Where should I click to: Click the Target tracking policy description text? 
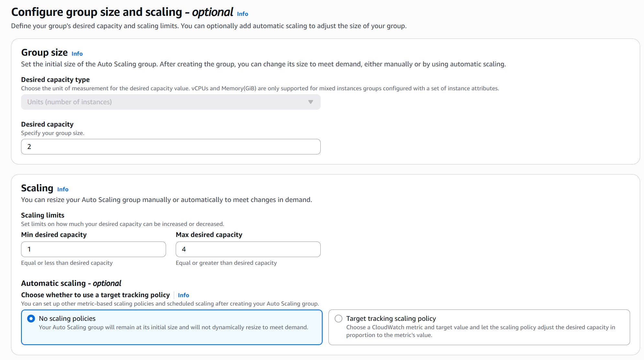pos(480,331)
